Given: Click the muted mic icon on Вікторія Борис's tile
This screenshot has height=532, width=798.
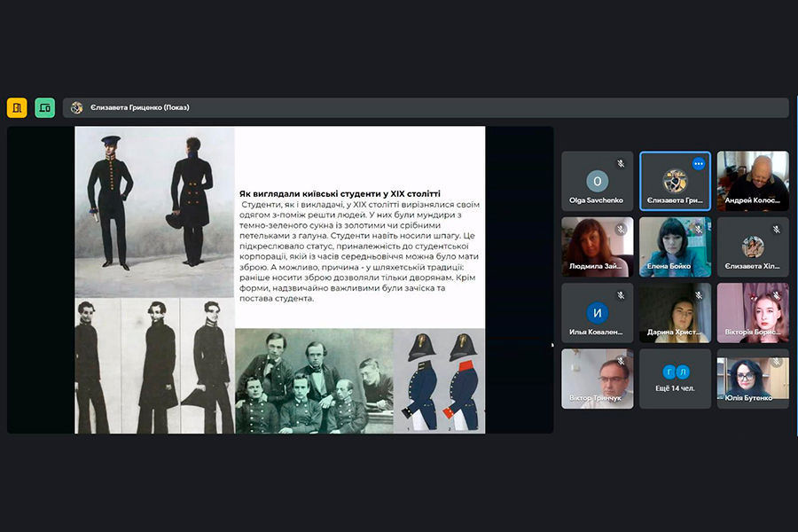Looking at the screenshot, I should 777,294.
